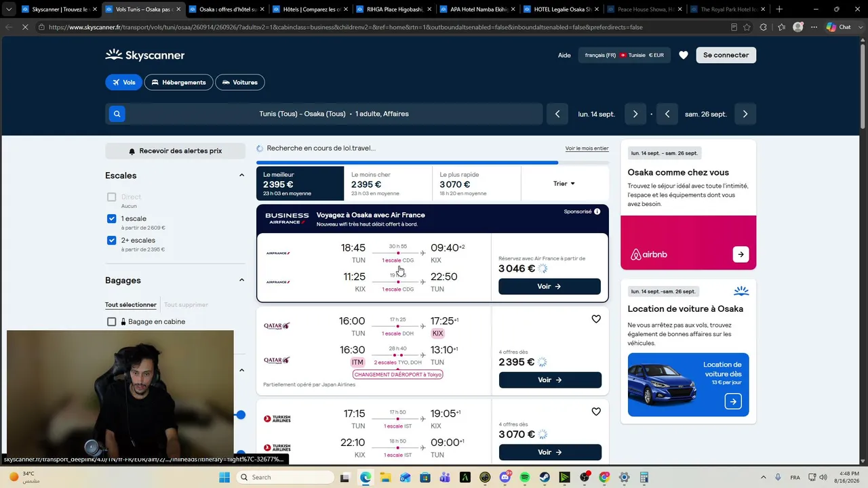Open browser tab list chevron
868x488 pixels.
8,9
